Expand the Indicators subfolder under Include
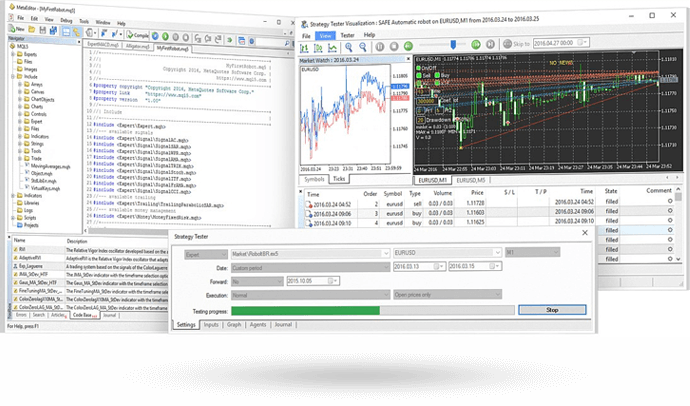Viewport: 690px width, 406px height. coord(20,136)
